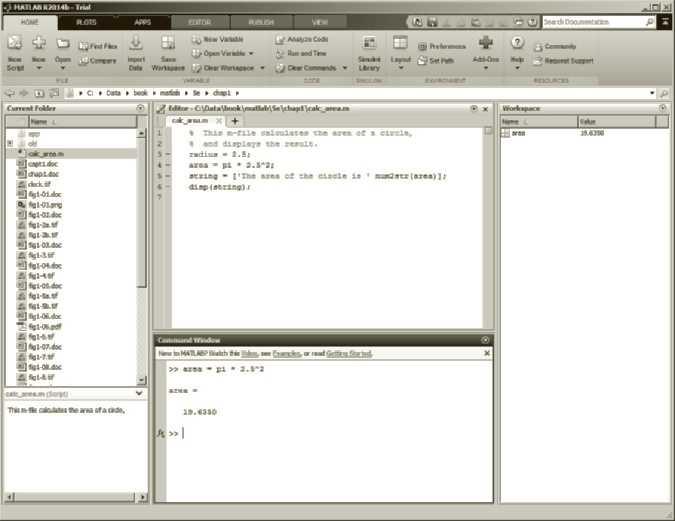675x521 pixels.
Task: Click the 'book' path segment in address bar
Action: tap(140, 93)
